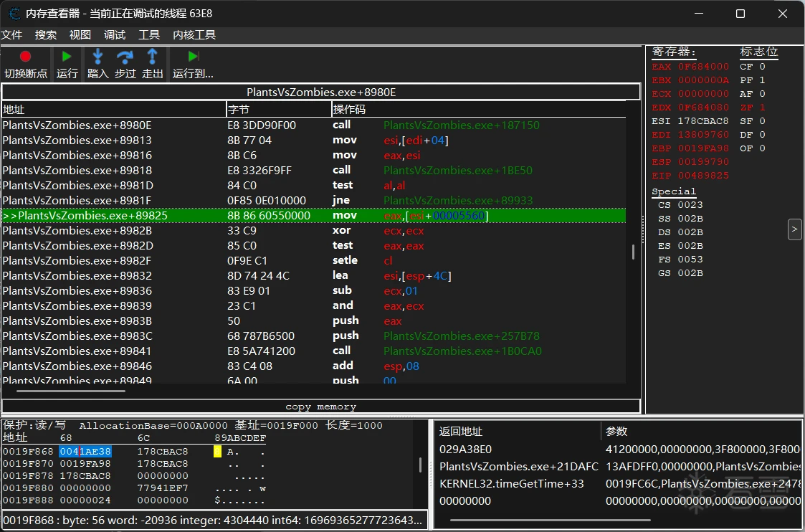The image size is (805, 532).
Task: Open the 内核工具 menu
Action: tap(194, 35)
